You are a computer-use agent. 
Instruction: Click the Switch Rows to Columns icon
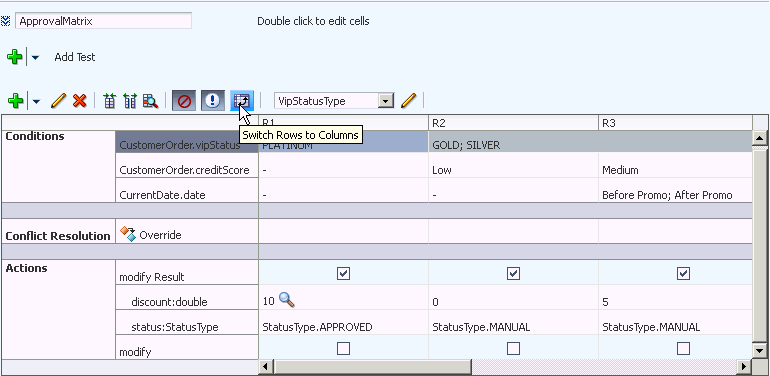tap(242, 101)
